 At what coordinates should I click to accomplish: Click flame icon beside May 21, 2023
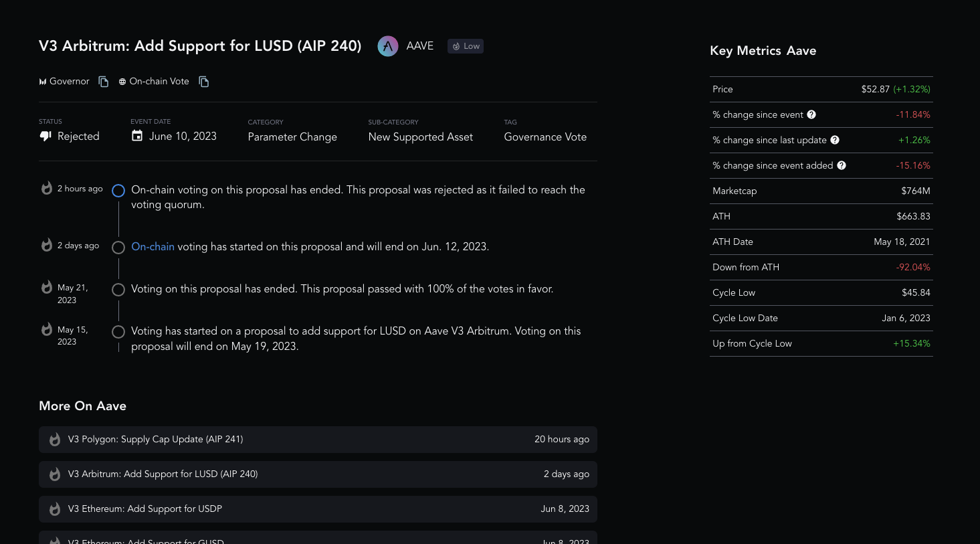pyautogui.click(x=47, y=287)
